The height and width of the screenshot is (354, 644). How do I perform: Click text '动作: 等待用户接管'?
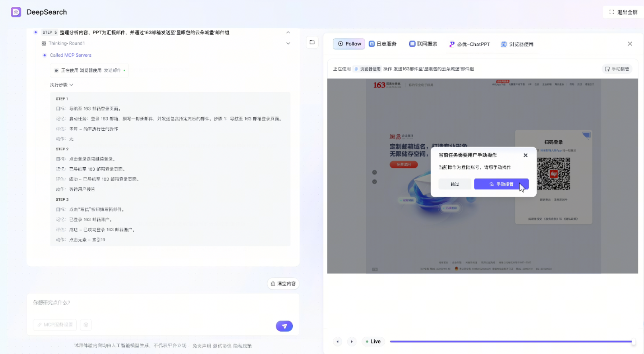(75, 189)
